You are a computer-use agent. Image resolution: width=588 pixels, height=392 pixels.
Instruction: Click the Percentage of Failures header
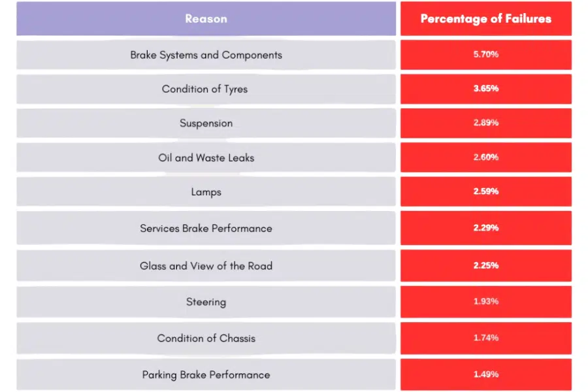(485, 18)
